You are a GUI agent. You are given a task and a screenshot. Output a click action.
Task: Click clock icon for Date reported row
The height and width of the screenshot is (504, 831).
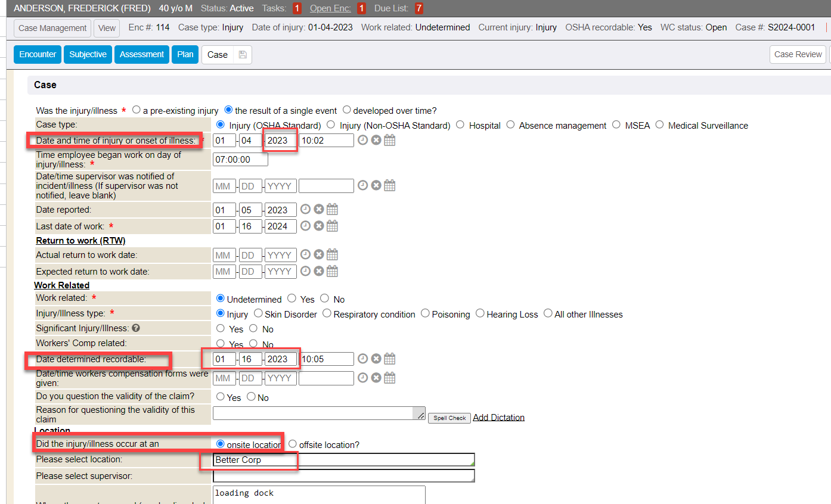(x=305, y=210)
